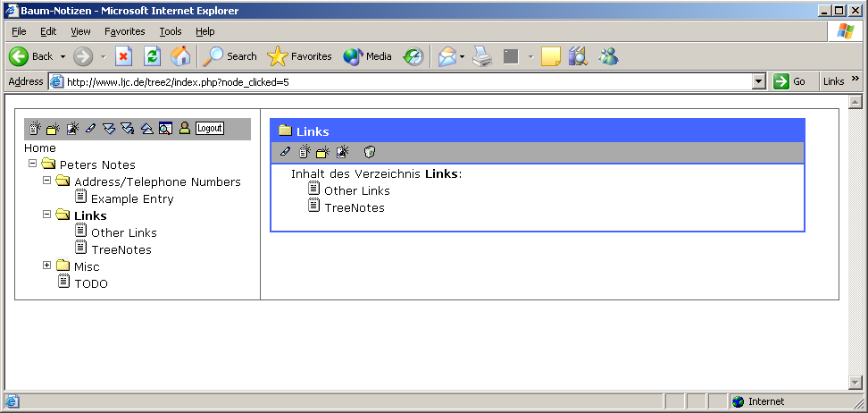Click Favorites star toolbar button
The width and height of the screenshot is (868, 413).
(299, 56)
